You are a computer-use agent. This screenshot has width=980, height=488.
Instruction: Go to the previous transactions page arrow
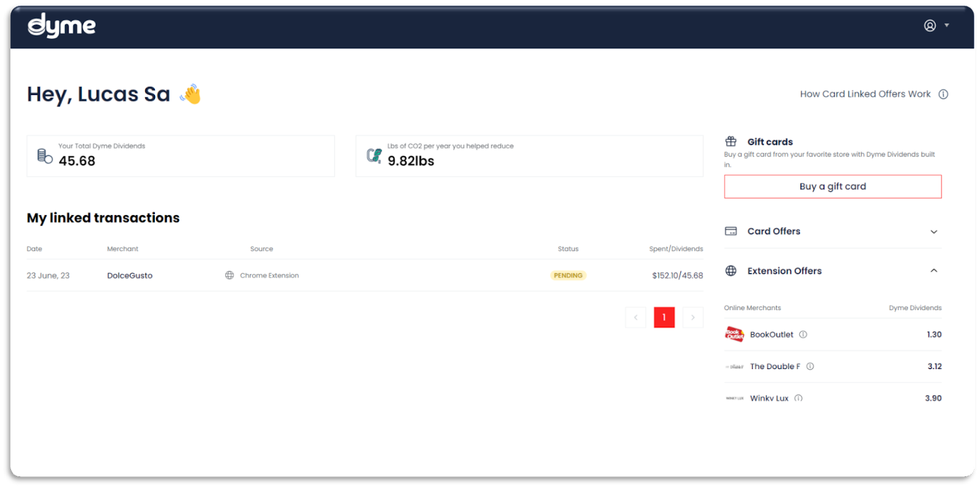coord(636,318)
